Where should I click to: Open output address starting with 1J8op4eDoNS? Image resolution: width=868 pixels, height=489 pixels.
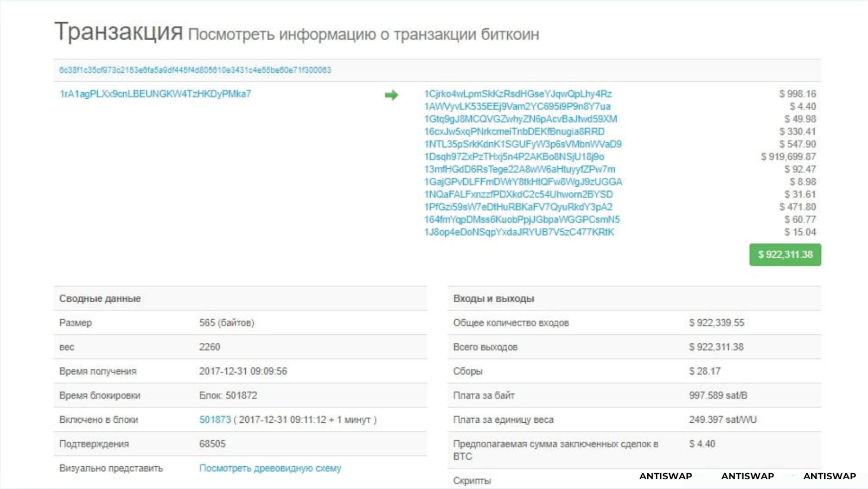[x=519, y=232]
